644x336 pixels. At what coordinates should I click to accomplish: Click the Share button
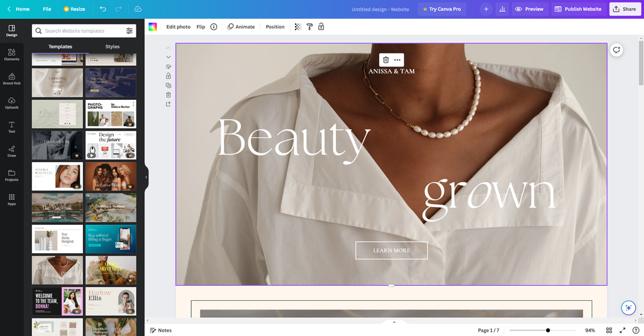coord(625,9)
